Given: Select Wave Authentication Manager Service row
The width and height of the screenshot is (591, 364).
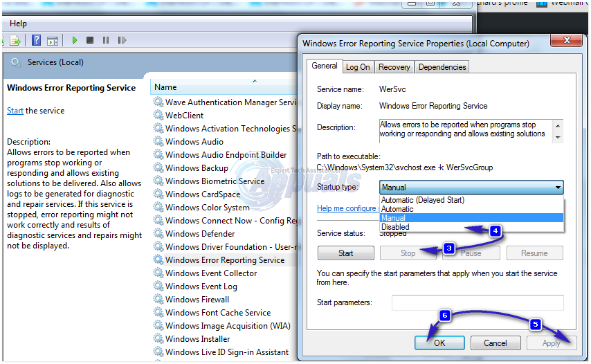Looking at the screenshot, I should (225, 102).
